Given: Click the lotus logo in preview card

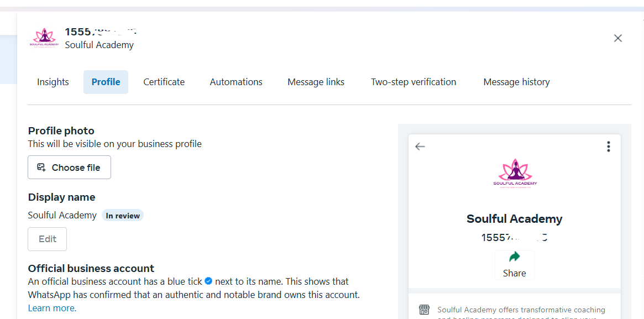Looking at the screenshot, I should click(x=515, y=174).
